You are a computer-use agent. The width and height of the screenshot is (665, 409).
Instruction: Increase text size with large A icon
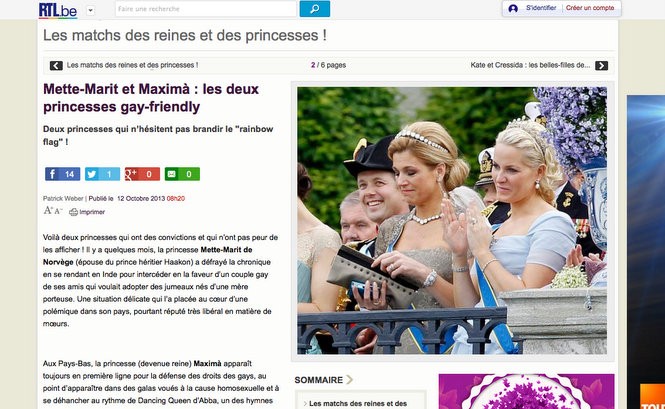pos(48,210)
